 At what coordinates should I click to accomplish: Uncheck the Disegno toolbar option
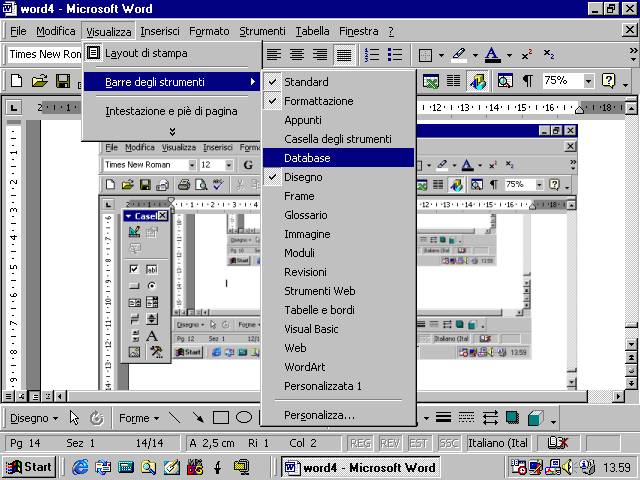[x=338, y=177]
